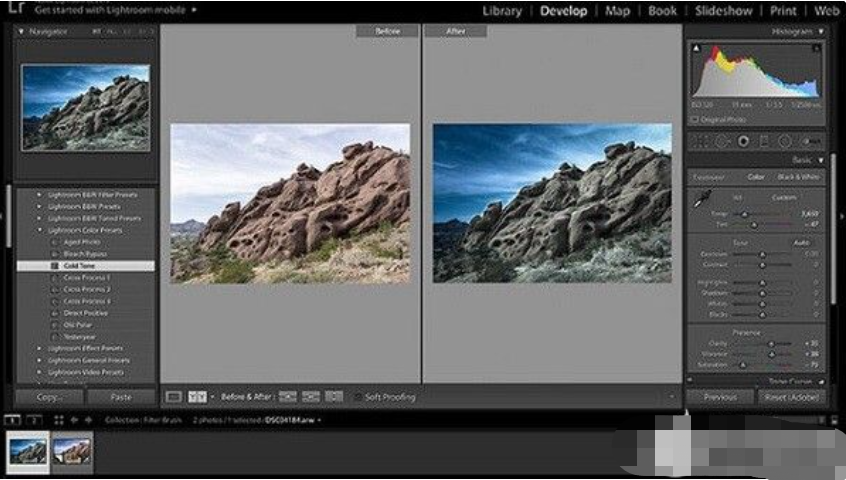Collapse the Histogram panel
846x480 pixels.
(821, 32)
